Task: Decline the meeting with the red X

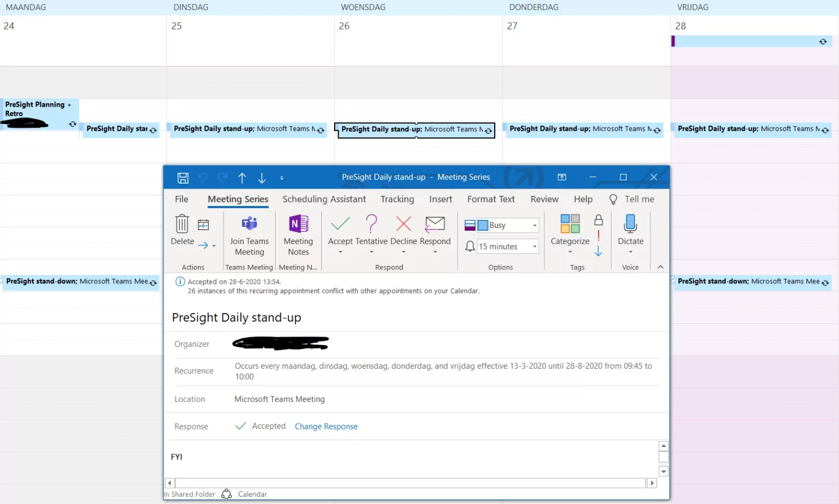Action: [x=403, y=224]
